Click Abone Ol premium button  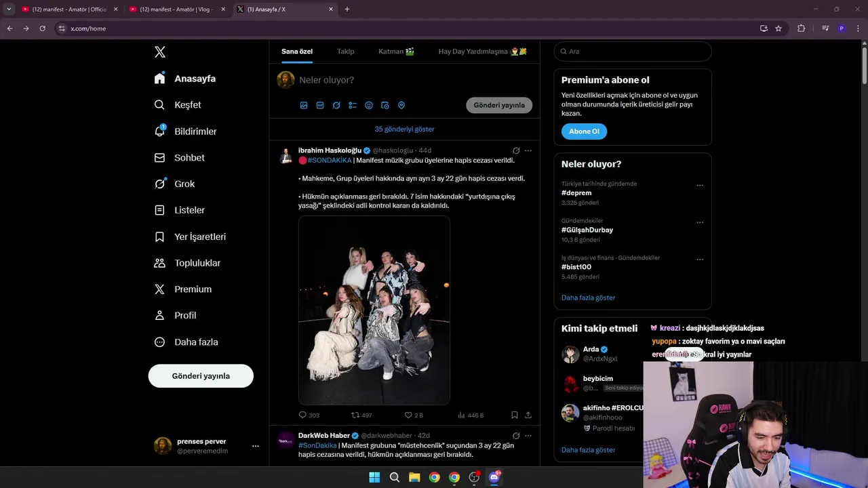[x=584, y=131]
